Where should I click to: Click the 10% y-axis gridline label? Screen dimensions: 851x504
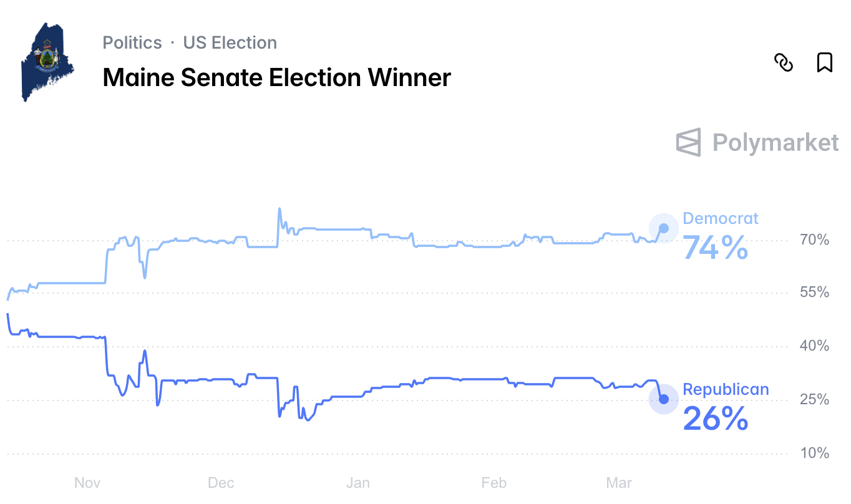(814, 453)
